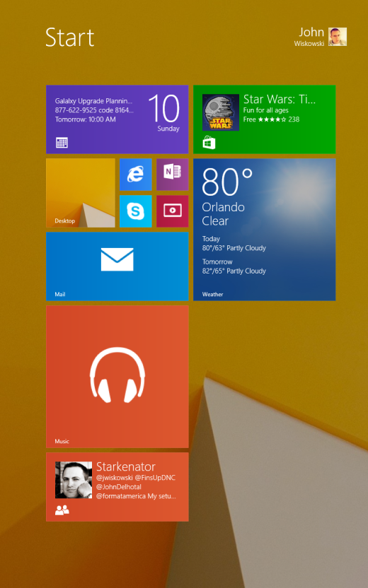This screenshot has height=588, width=368.
Task: Click the John user name
Action: (311, 33)
